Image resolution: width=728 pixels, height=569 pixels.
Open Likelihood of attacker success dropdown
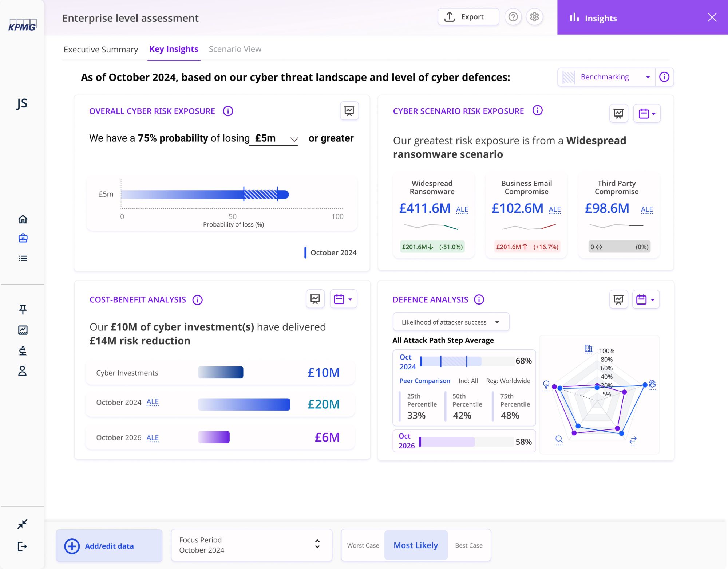[451, 322]
